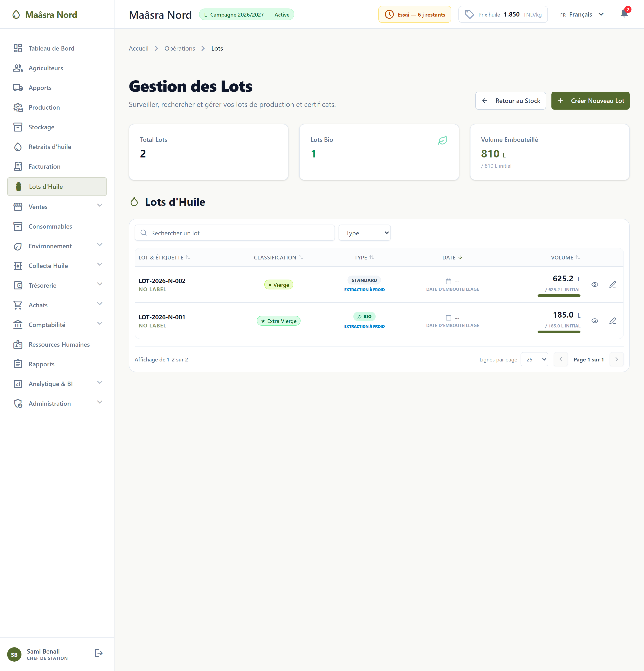The width and height of the screenshot is (644, 671).
Task: Click the trial clock icon
Action: pos(389,14)
